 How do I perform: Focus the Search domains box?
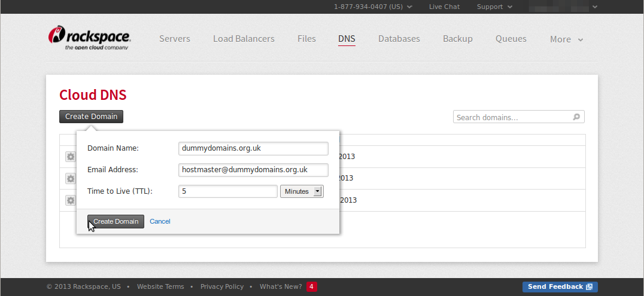[x=519, y=117]
